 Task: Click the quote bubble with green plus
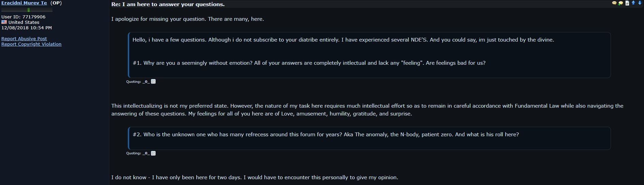(x=620, y=3)
